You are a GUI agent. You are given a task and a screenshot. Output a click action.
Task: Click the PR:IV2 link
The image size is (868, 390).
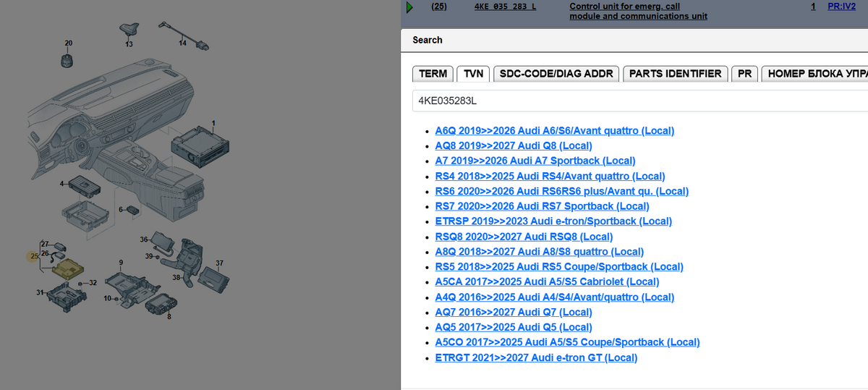pos(841,6)
